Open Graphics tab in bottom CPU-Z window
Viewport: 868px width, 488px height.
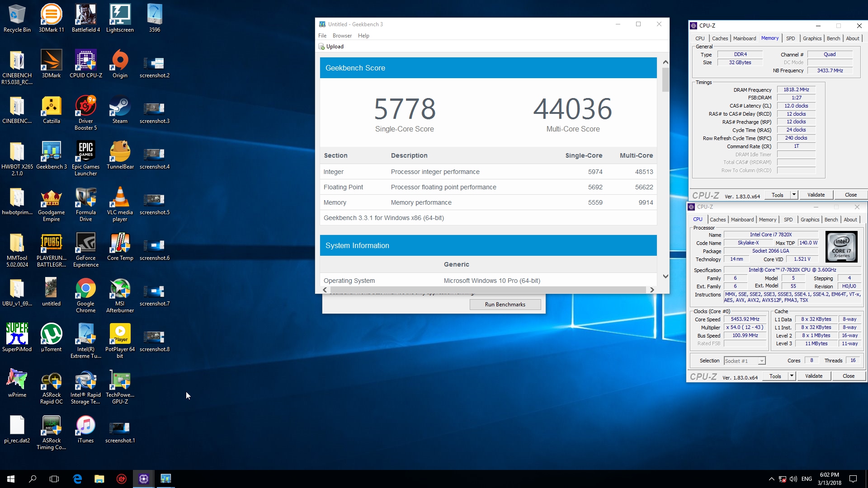(810, 220)
